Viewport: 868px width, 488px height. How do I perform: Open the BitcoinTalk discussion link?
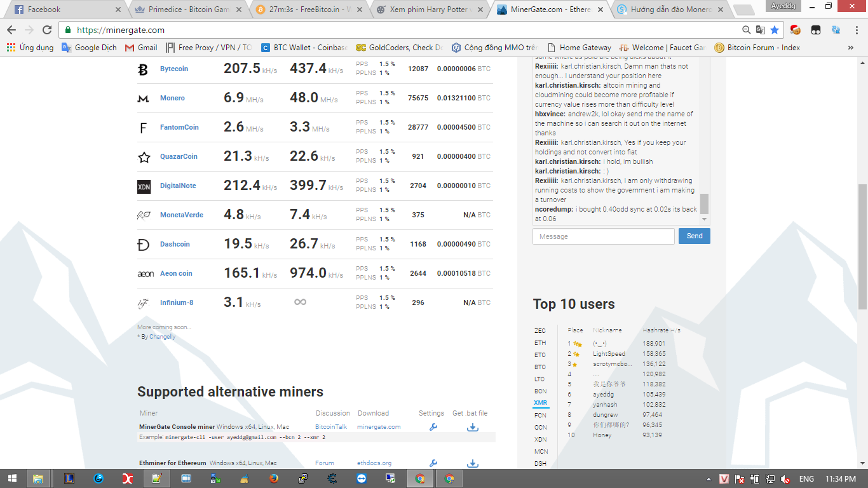pos(331,427)
